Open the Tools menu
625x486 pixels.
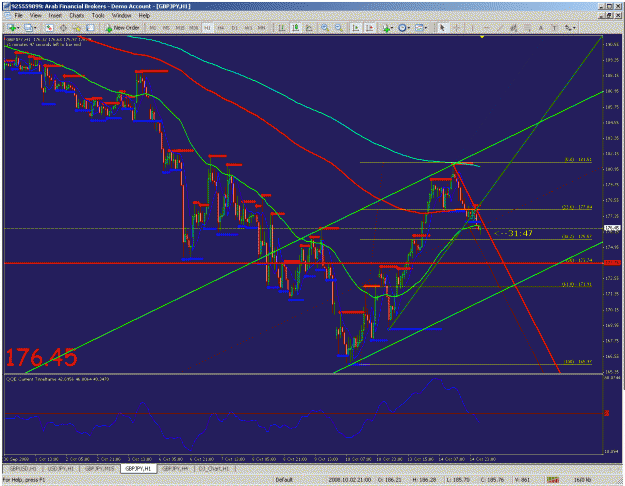(98, 16)
